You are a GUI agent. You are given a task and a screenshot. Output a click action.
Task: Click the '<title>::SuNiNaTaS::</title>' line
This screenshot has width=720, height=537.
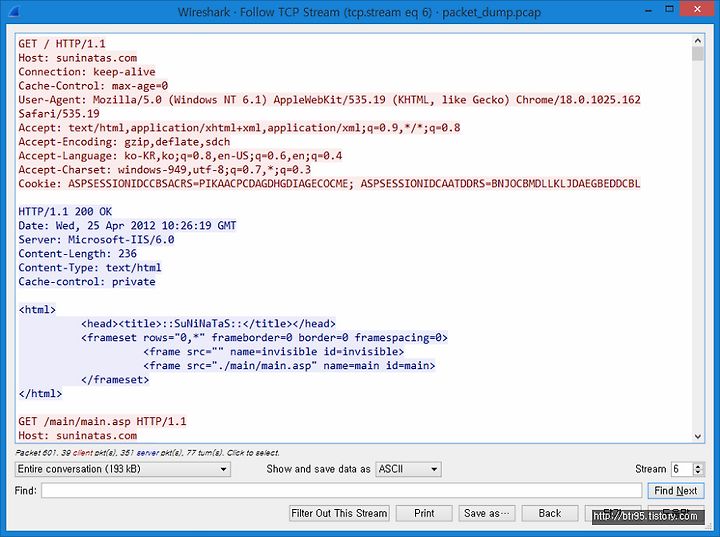[208, 323]
